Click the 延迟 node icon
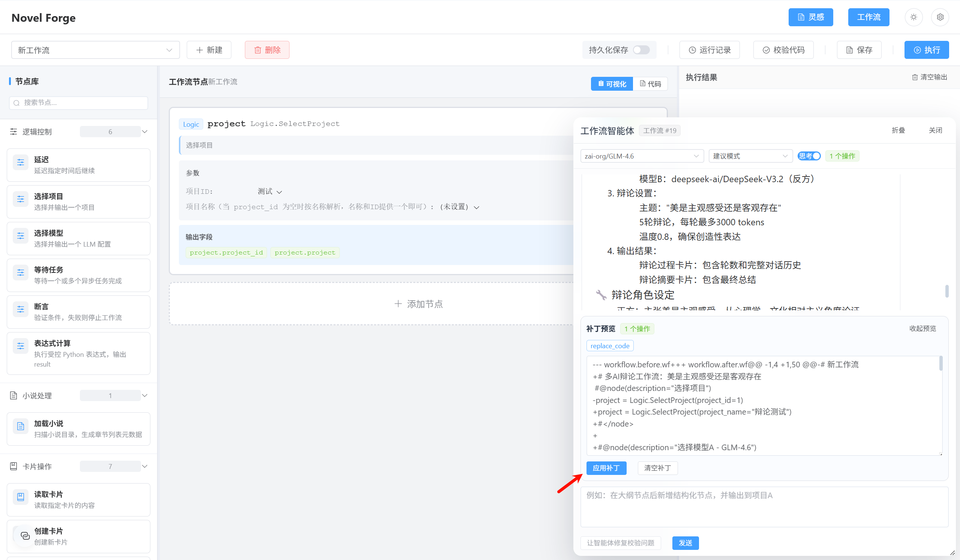The width and height of the screenshot is (960, 560). [21, 162]
